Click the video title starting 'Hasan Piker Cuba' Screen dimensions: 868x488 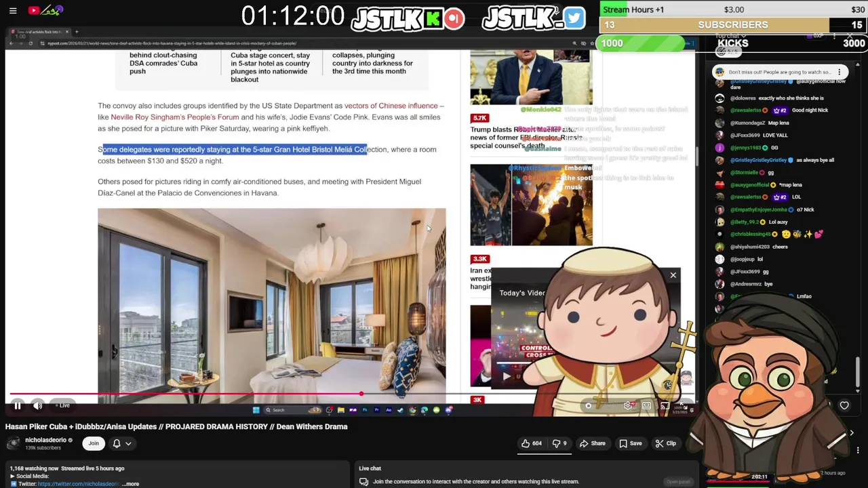click(176, 426)
